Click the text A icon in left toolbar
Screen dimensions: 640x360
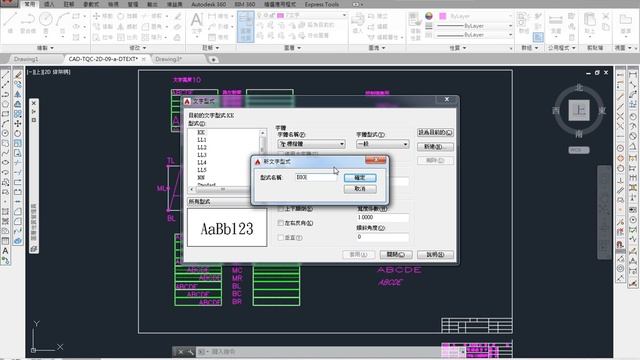click(5, 251)
